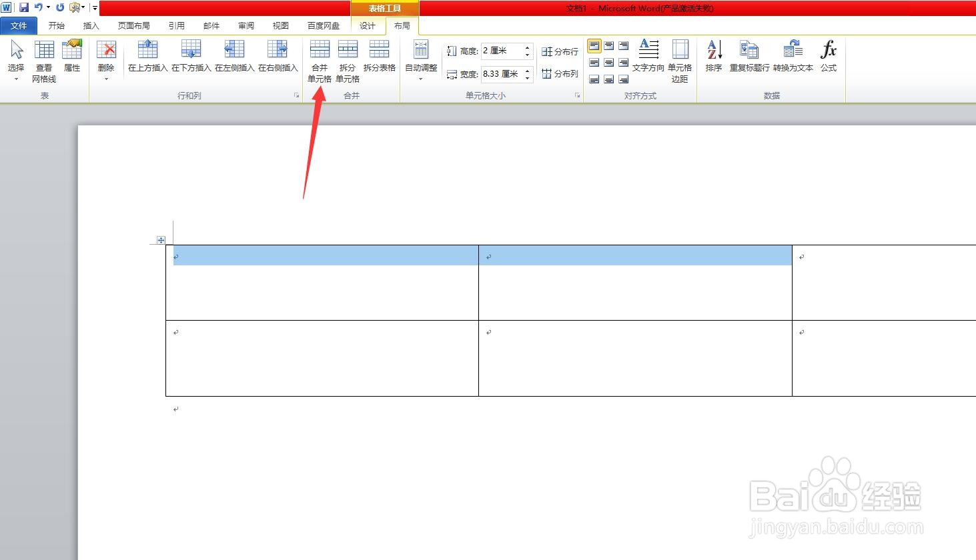Screen dimensions: 976x560
Task: Toggle 重复标题行 repeat header rows
Action: coord(749,56)
